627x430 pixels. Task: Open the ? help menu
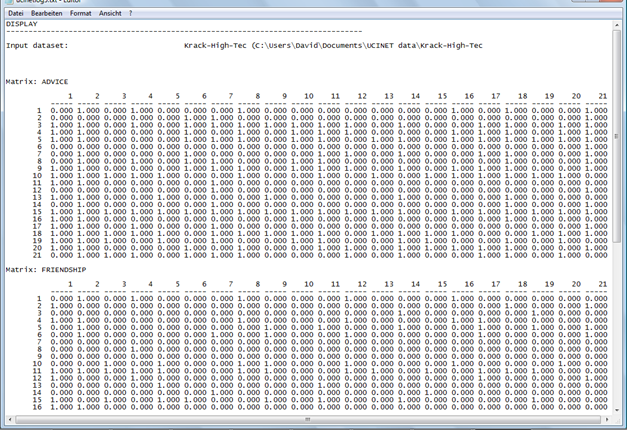(130, 13)
